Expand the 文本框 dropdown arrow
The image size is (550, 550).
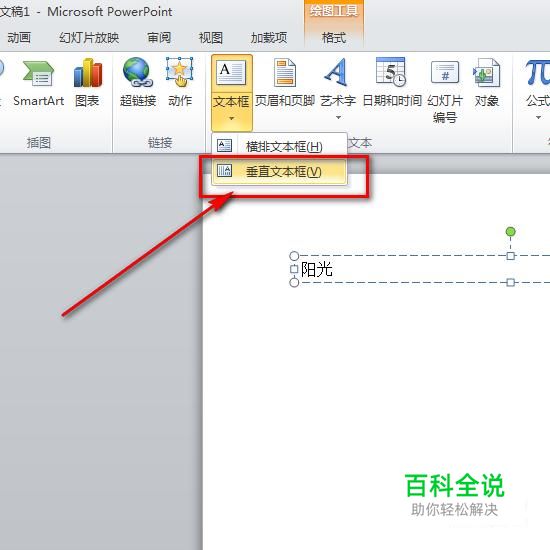(x=232, y=119)
